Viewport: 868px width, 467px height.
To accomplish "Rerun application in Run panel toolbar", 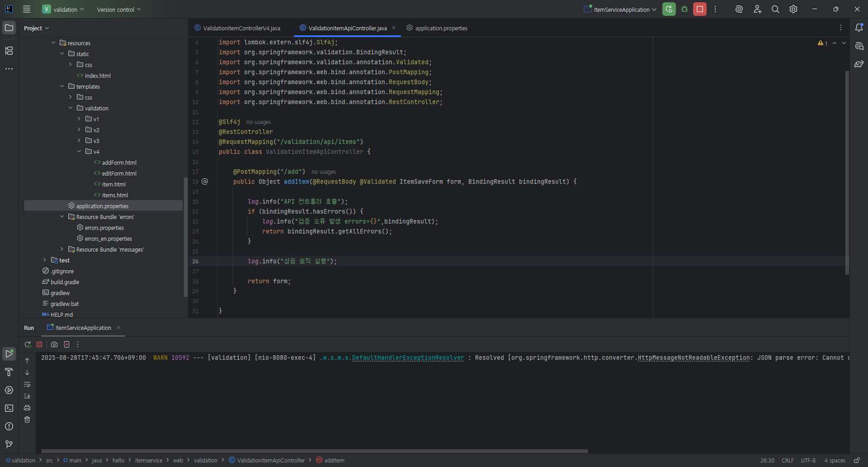I will pos(28,344).
